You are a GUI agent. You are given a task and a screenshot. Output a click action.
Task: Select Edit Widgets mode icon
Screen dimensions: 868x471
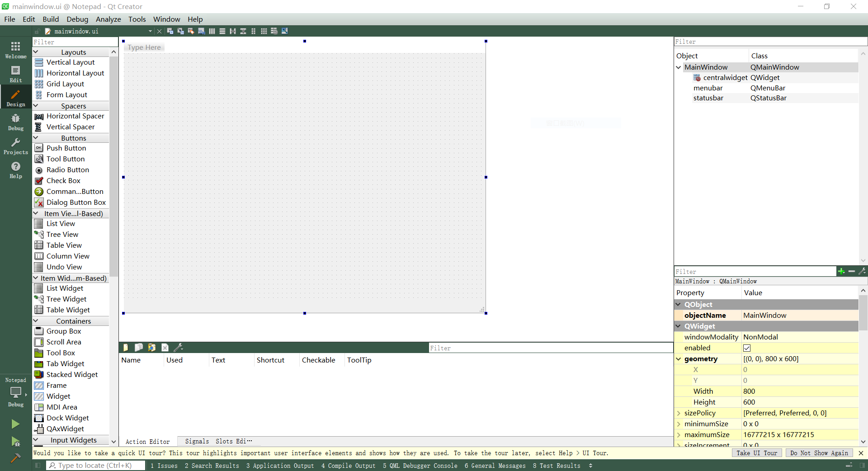tap(170, 31)
